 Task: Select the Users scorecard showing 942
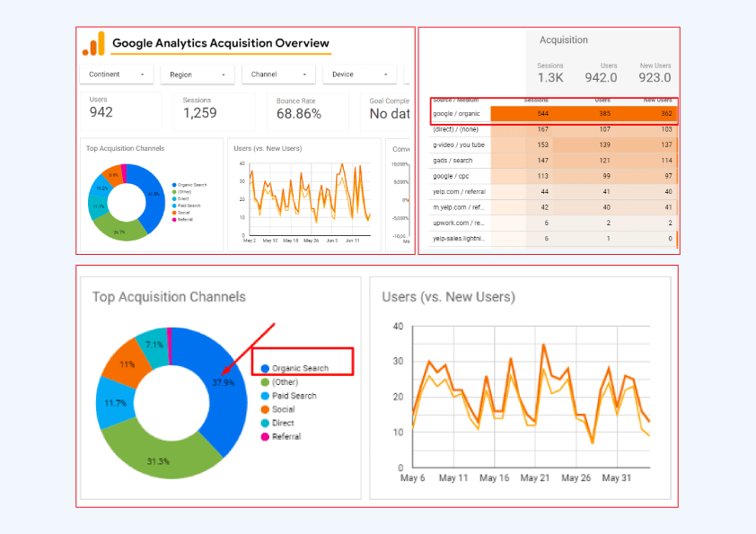(120, 111)
